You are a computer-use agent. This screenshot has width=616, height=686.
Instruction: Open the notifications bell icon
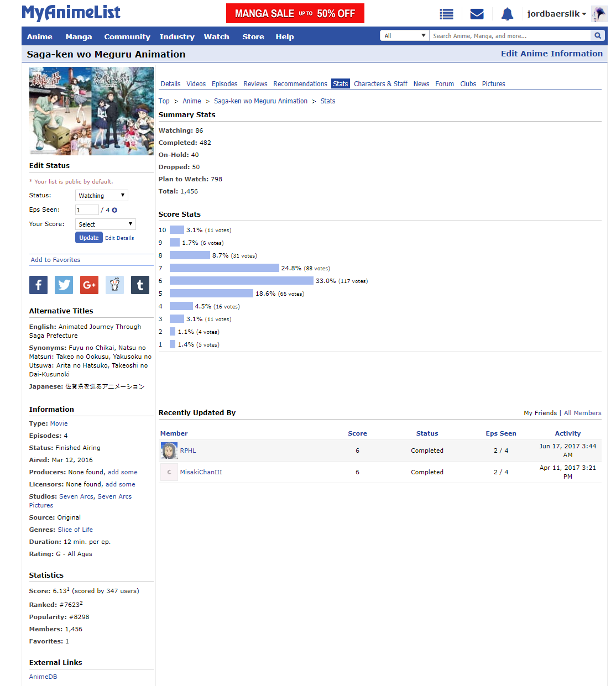coord(507,14)
